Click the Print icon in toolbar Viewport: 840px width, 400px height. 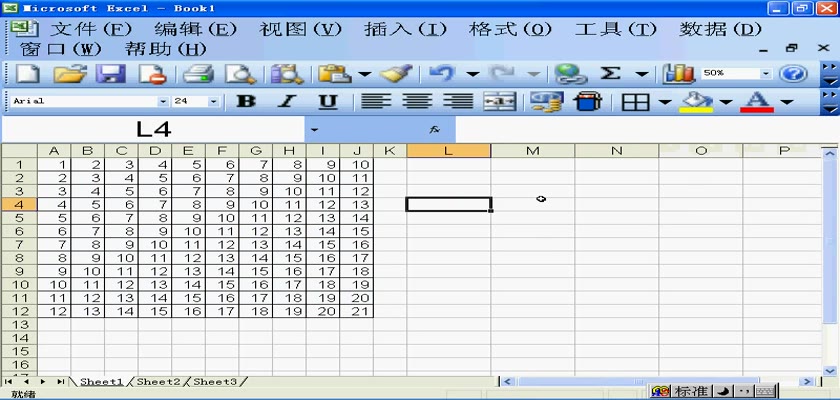tap(198, 74)
